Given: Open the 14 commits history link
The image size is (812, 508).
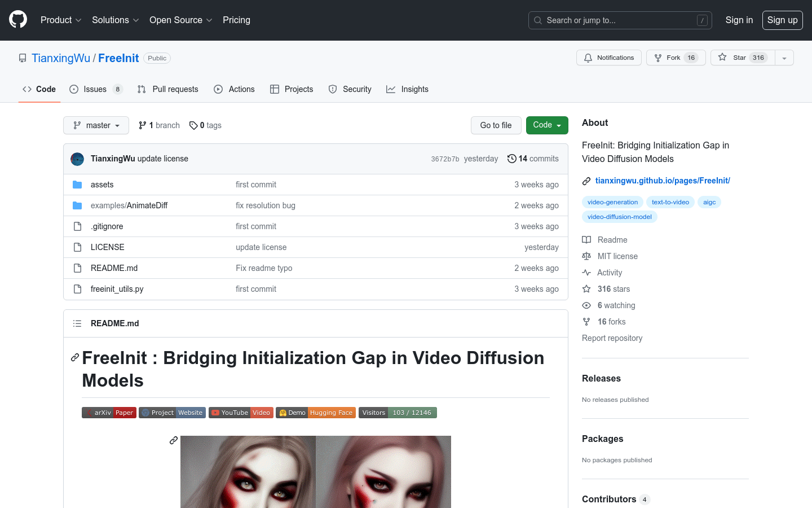Looking at the screenshot, I should tap(533, 159).
